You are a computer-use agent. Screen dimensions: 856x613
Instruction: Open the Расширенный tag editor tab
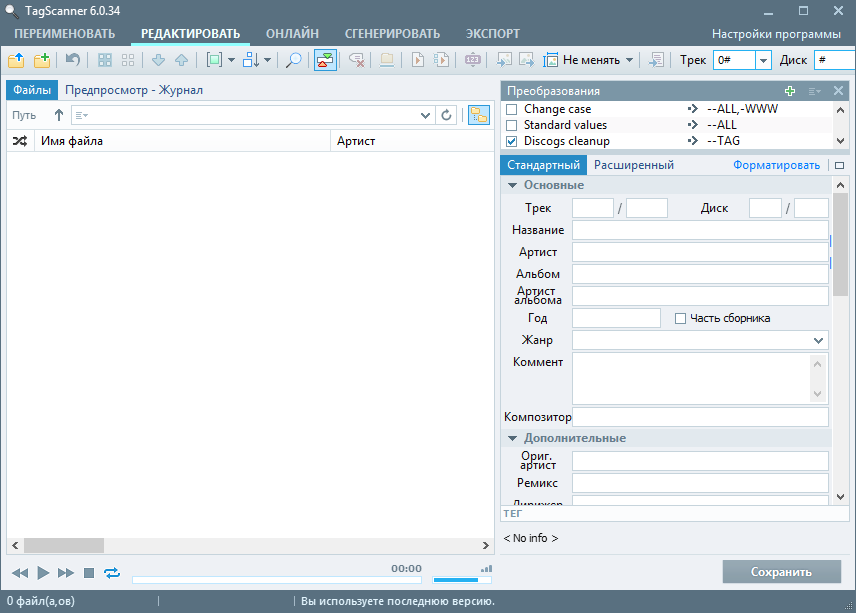coord(633,165)
